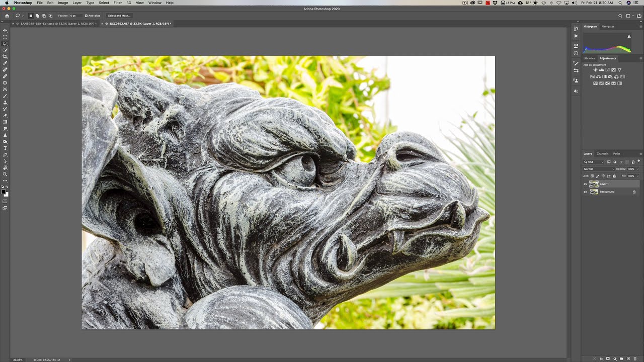Open the Adjustments panel flyout menu
Image resolution: width=644 pixels, height=362 pixels.
pyautogui.click(x=641, y=58)
